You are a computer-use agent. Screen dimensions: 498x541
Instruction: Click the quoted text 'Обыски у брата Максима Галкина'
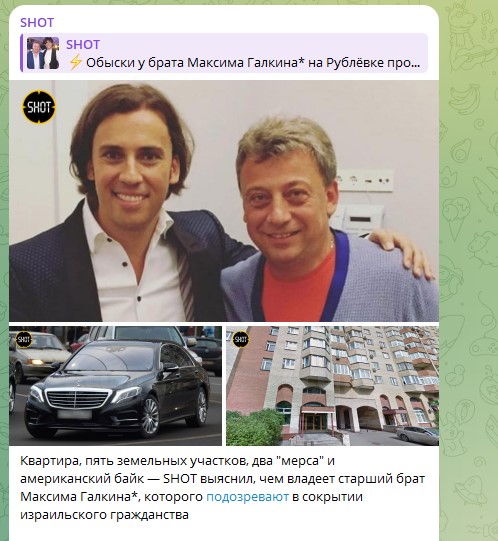[x=195, y=63]
